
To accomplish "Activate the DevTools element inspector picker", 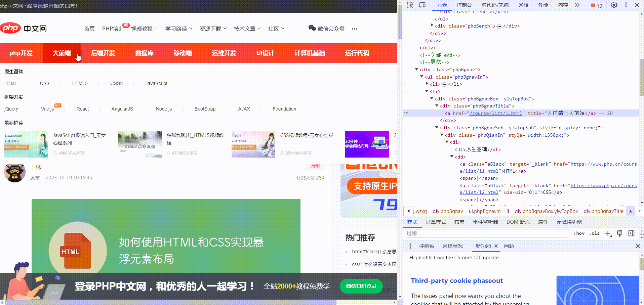I will pyautogui.click(x=410, y=5).
